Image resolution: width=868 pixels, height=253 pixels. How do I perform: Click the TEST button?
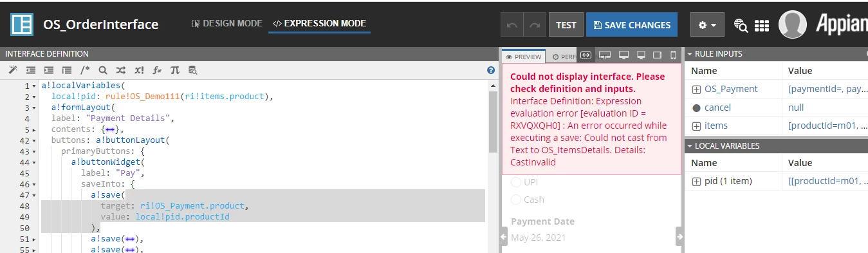pos(566,25)
